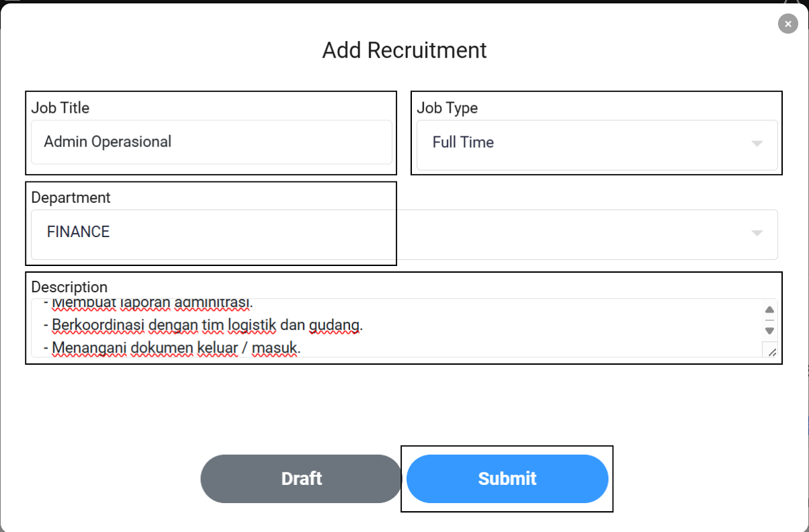Open the Job Type dropdown

tap(596, 142)
